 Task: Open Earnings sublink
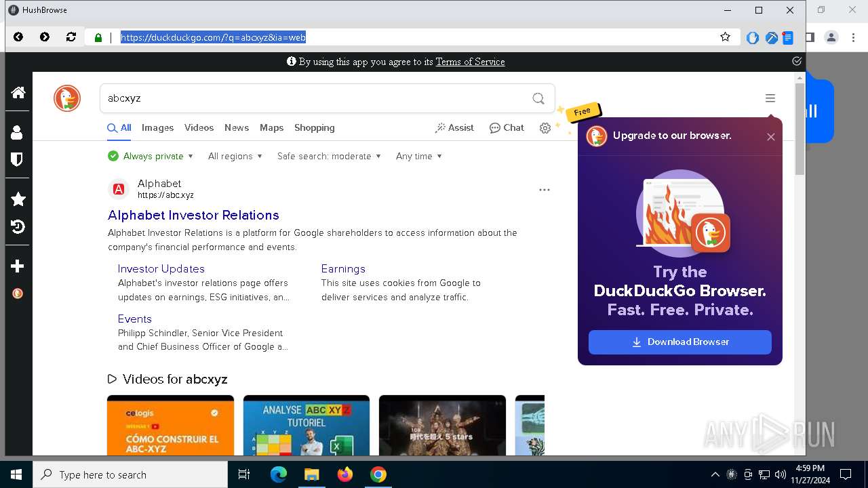pyautogui.click(x=343, y=269)
